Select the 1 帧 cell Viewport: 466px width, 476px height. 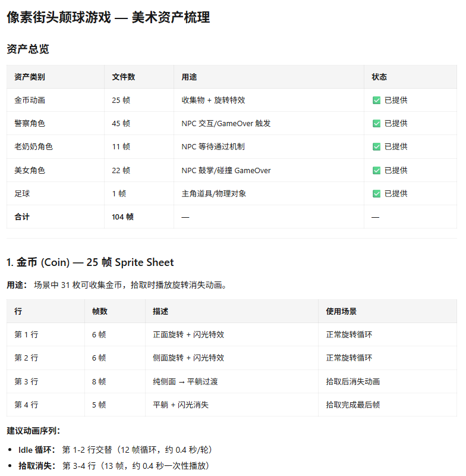[x=139, y=194]
